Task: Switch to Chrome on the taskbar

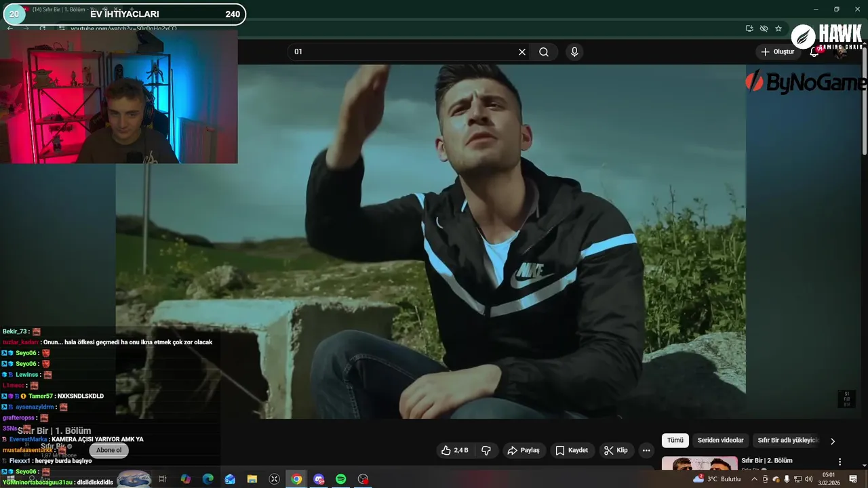Action: 297,479
